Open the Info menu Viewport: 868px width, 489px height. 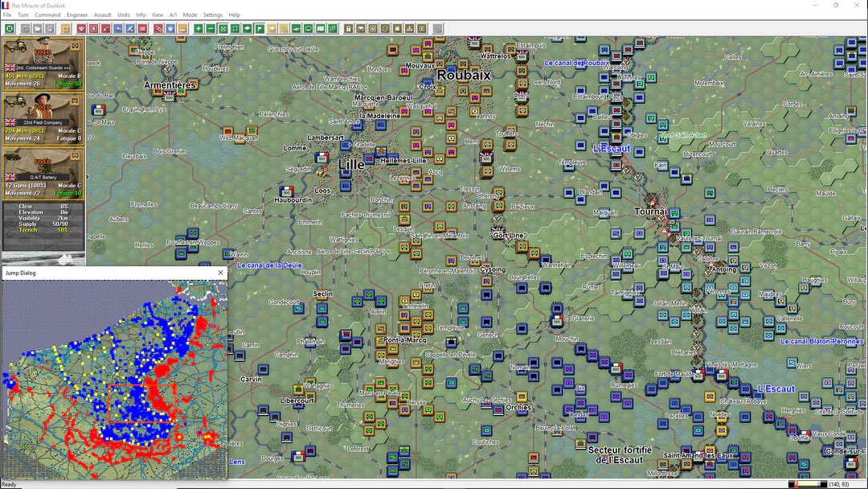point(141,15)
